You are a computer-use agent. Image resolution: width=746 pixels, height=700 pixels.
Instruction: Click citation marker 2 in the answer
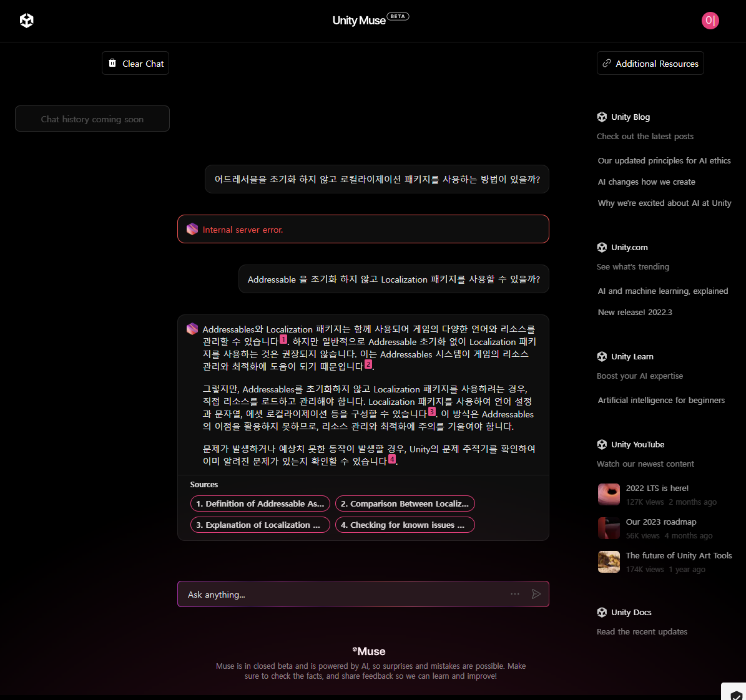click(368, 364)
